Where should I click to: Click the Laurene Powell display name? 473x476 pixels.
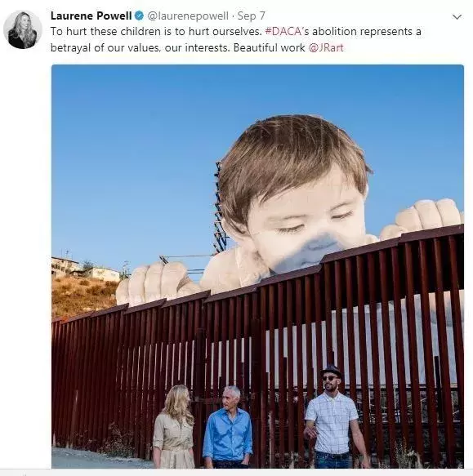(91, 16)
